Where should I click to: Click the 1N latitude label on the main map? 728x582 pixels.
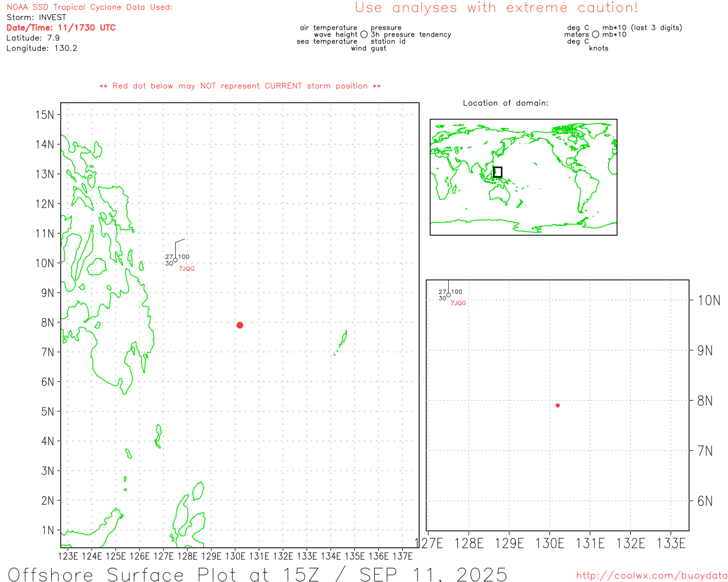click(x=47, y=530)
